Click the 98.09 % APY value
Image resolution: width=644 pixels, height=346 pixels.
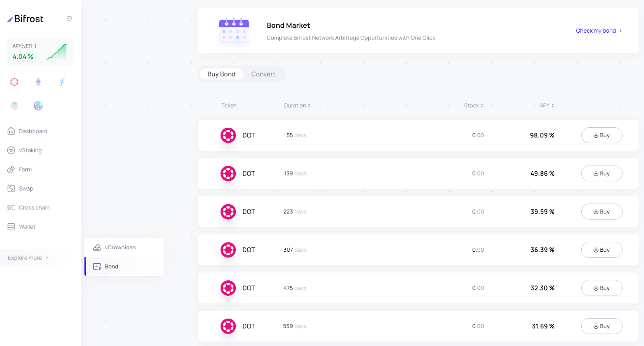(542, 135)
